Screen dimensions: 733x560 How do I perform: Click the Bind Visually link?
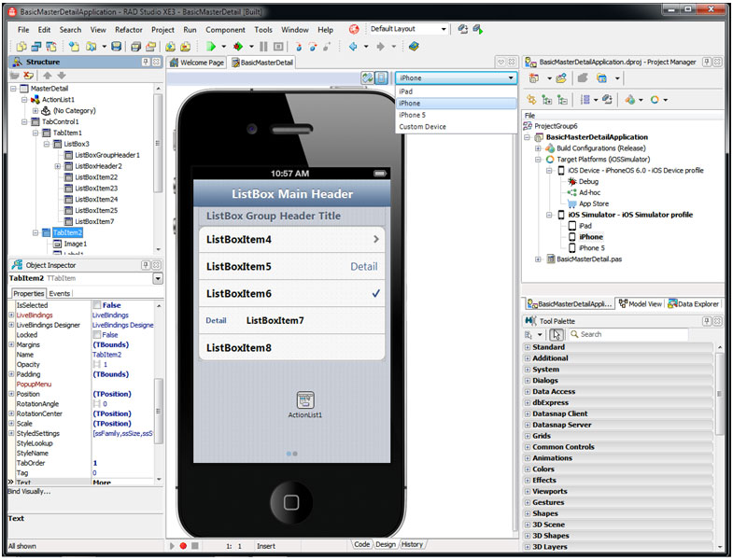click(29, 491)
